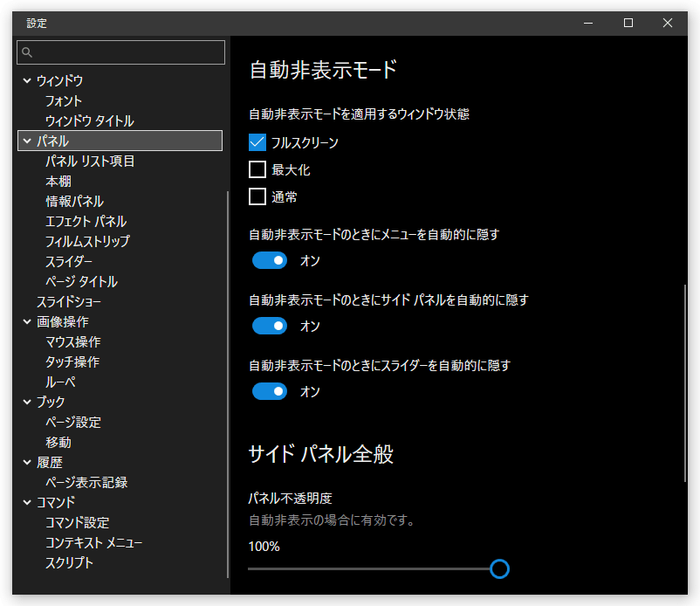Minimize the 設定 window
Image resolution: width=700 pixels, height=606 pixels.
[x=588, y=24]
